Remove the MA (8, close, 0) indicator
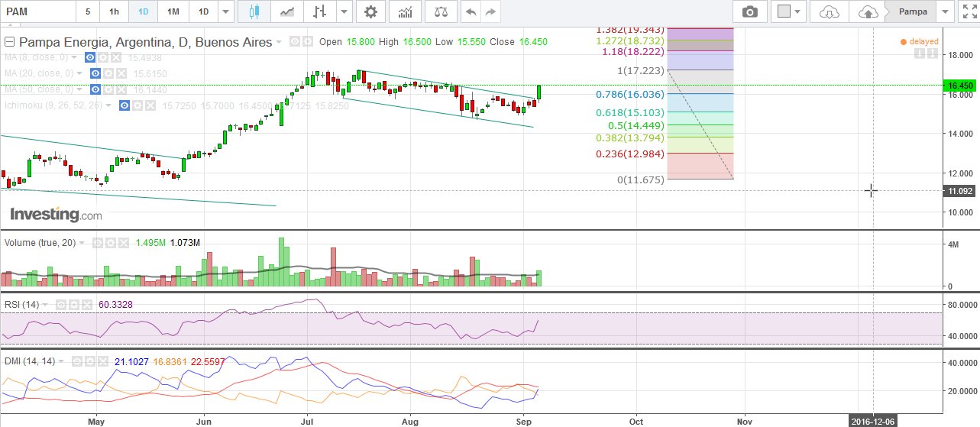Image resolution: width=980 pixels, height=427 pixels. (x=115, y=57)
